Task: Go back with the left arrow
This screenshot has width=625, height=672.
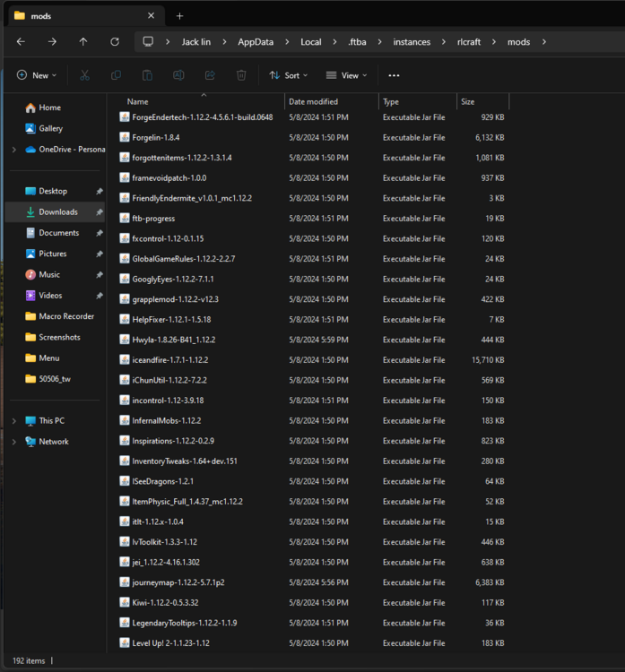Action: [21, 41]
